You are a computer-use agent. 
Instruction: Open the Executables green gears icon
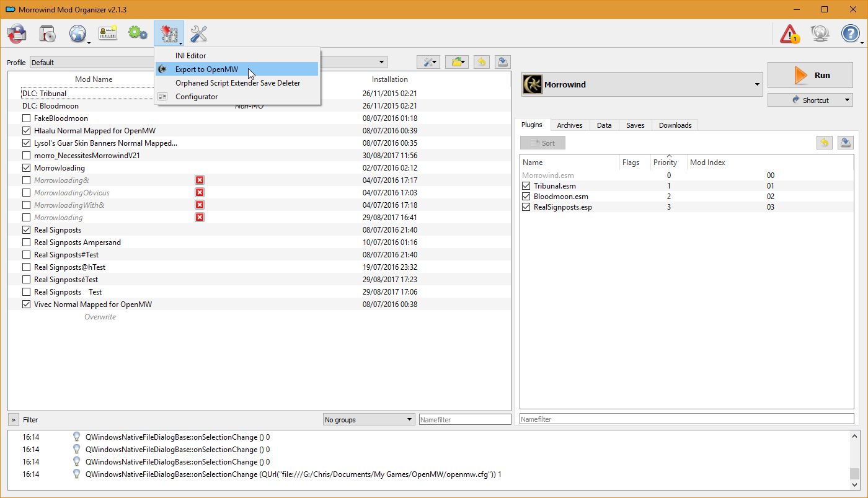point(138,33)
